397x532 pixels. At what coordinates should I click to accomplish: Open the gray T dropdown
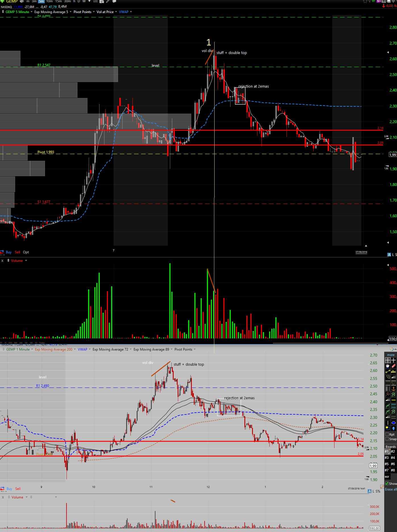(384, 1)
